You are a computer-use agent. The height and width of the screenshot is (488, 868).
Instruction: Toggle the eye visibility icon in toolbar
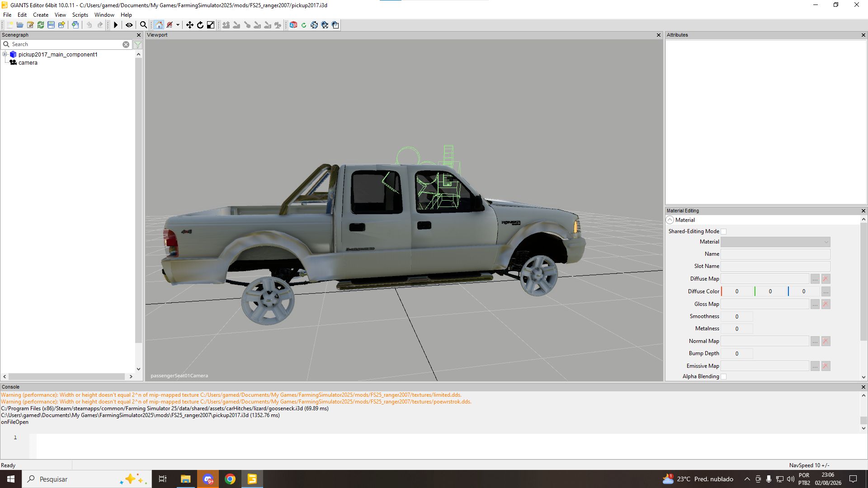[129, 25]
